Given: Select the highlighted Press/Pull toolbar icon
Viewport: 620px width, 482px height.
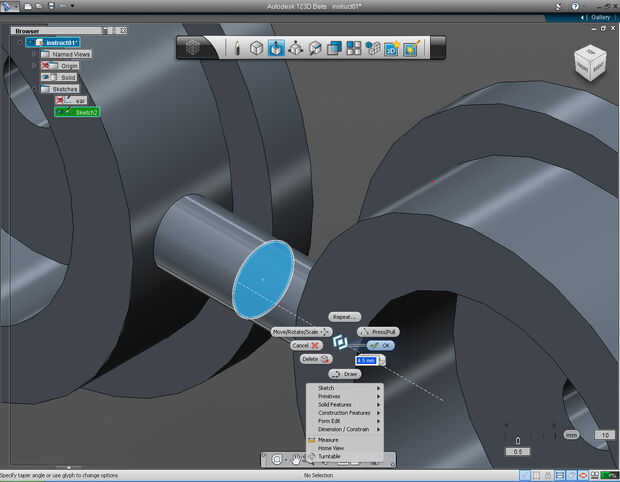Looking at the screenshot, I should pyautogui.click(x=275, y=48).
